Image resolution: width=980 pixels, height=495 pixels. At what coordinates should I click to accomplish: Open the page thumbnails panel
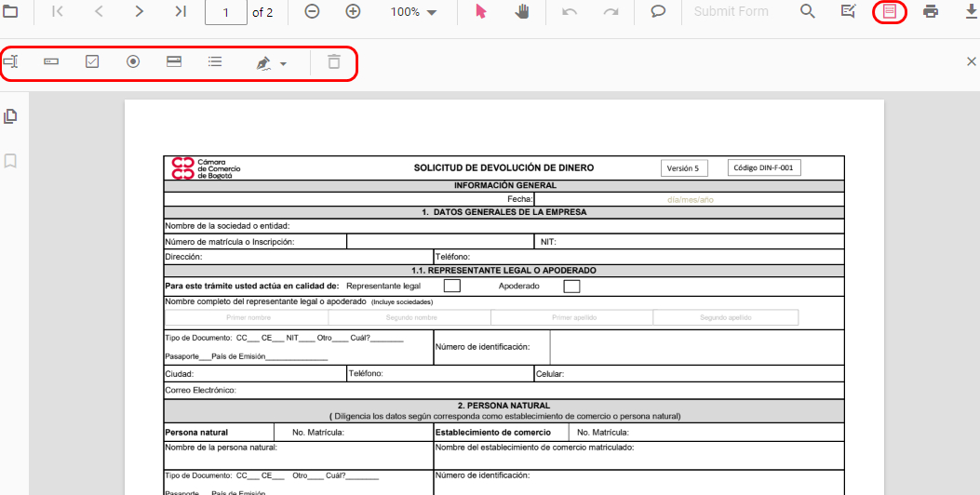(x=10, y=116)
